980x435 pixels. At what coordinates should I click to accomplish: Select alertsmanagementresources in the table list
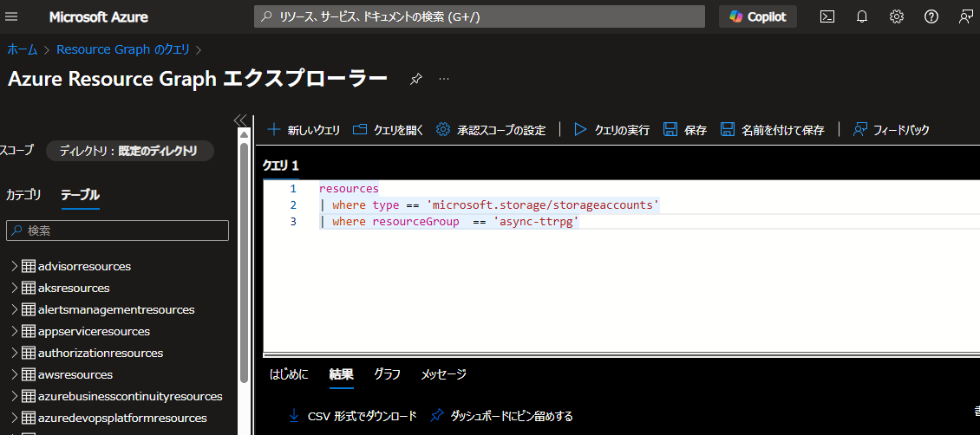click(116, 309)
